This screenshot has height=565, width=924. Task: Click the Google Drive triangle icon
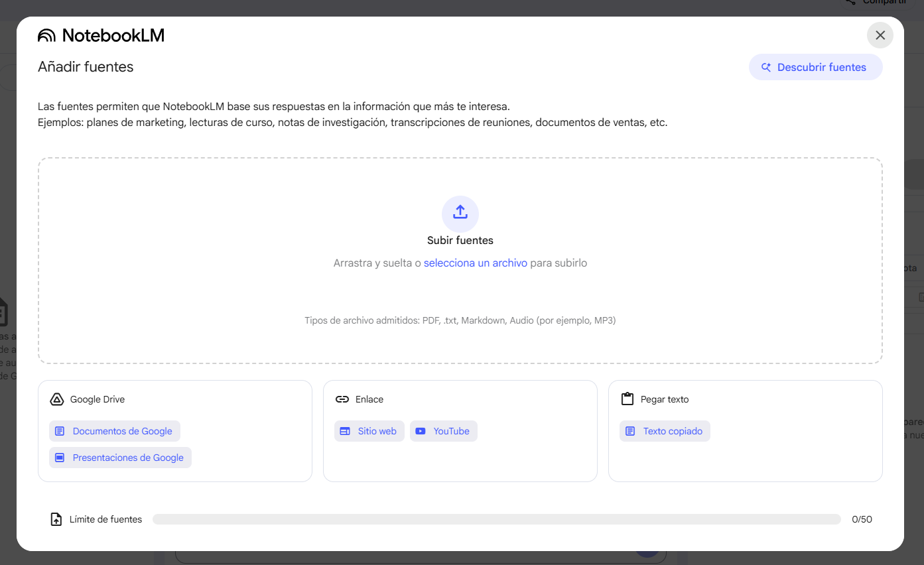click(57, 399)
